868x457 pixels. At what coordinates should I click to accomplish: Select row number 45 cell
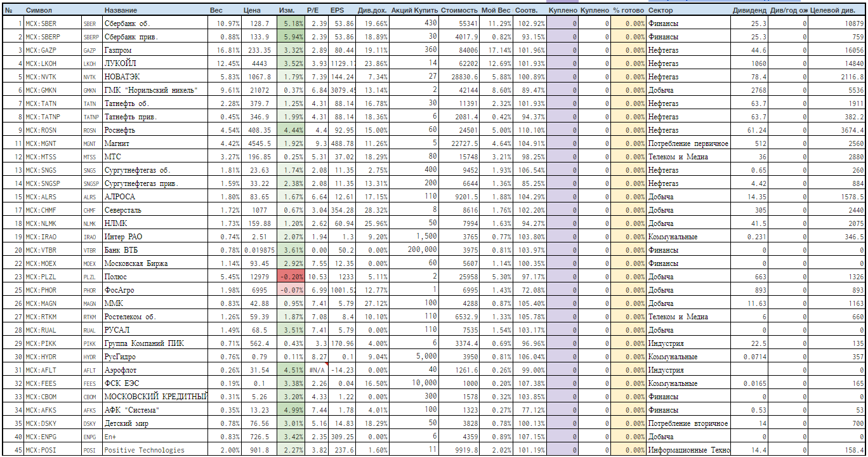(12, 450)
